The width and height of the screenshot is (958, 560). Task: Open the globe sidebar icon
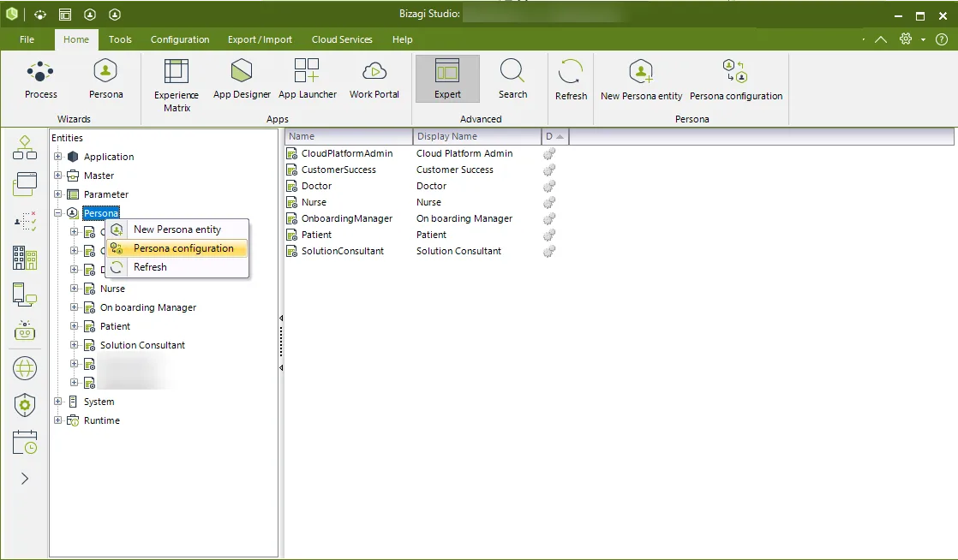click(25, 368)
